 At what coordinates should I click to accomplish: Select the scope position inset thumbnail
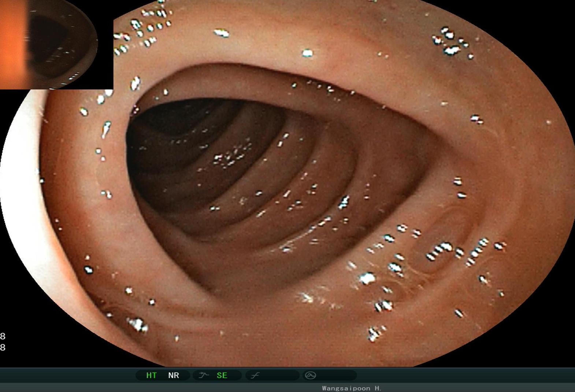(56, 44)
